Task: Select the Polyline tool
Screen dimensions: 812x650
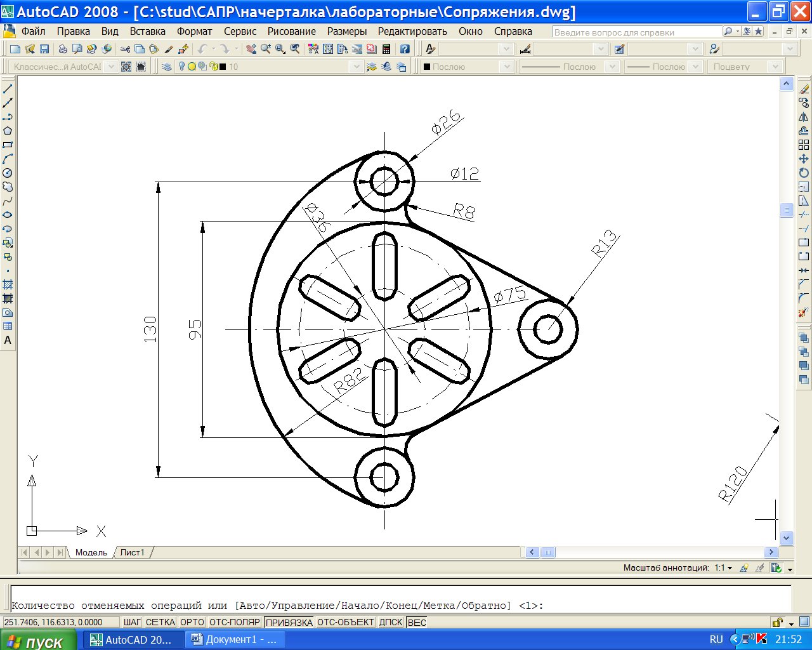Action: point(8,117)
